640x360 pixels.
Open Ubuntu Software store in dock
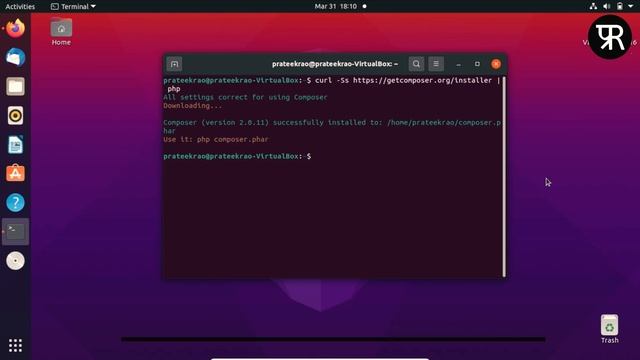[16, 173]
